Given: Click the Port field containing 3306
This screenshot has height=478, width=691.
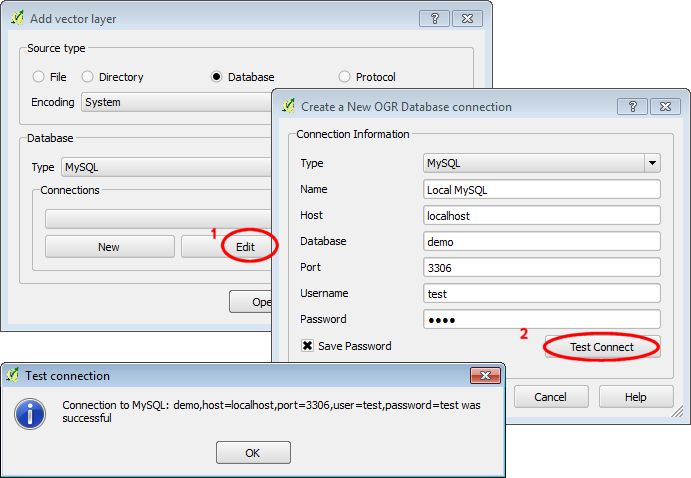Looking at the screenshot, I should [x=542, y=267].
